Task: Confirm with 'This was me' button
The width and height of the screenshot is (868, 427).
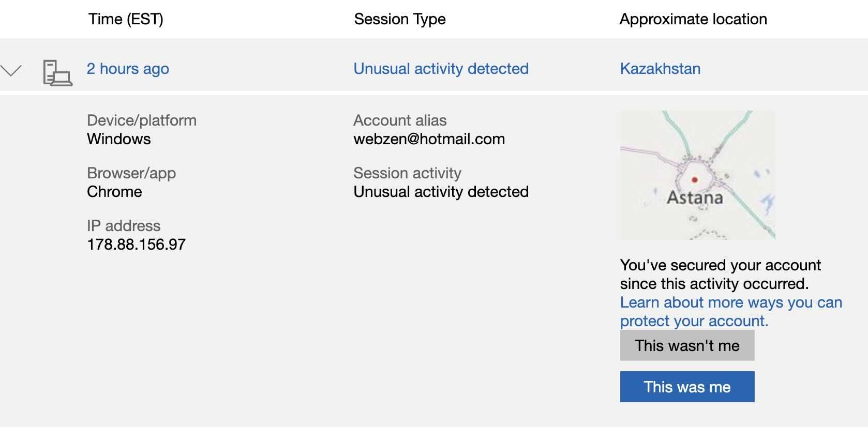Action: [x=687, y=387]
